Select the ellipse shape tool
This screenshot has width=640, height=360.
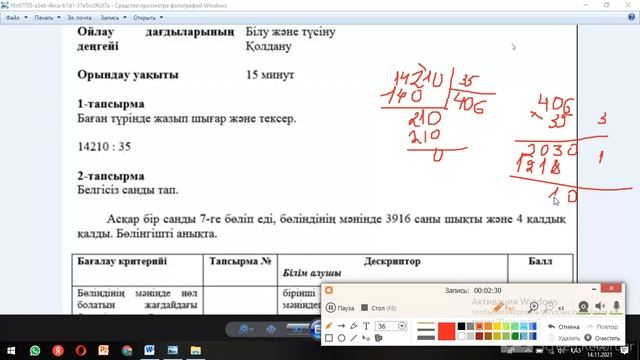(342, 338)
